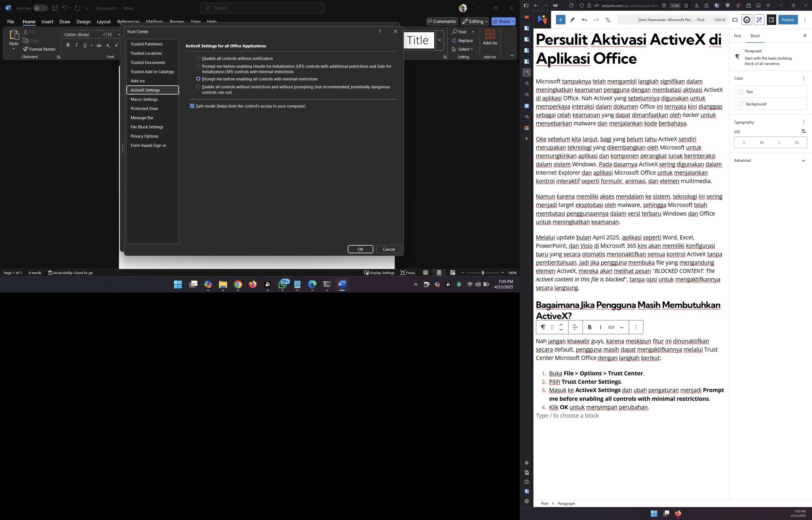Click block toolbar Link icon
812x520 pixels.
611,327
